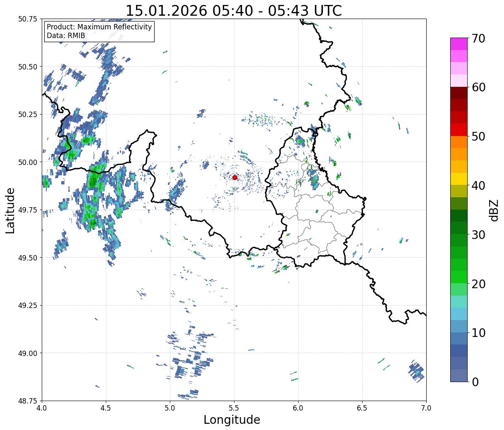Click the 'Data: RMIB' label

coord(66,36)
